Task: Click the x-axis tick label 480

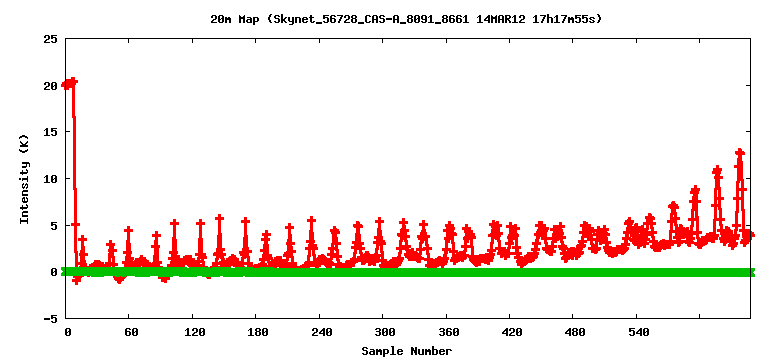Action: (575, 332)
